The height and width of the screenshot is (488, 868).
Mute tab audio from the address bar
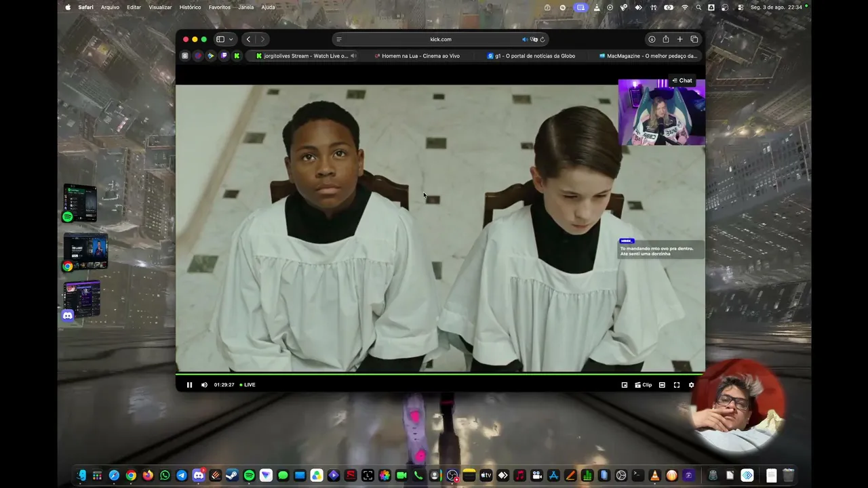pyautogui.click(x=525, y=39)
